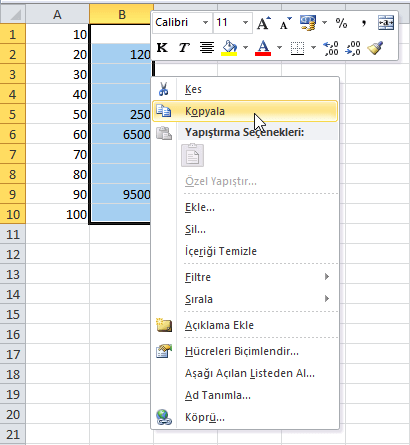Click cell containing 120
The image size is (410, 445).
point(121,54)
